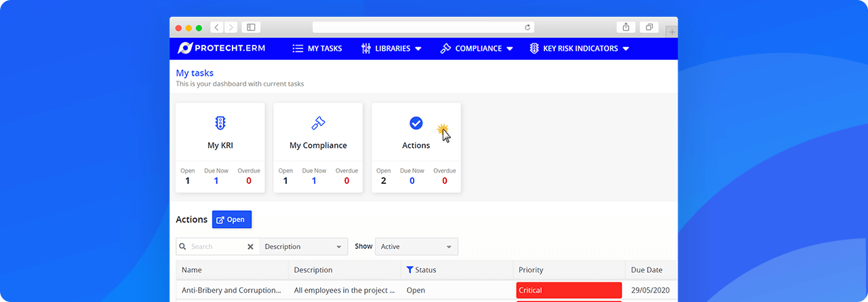Click My Compliance Due Now count
Screen dimensions: 868x302
tap(314, 181)
